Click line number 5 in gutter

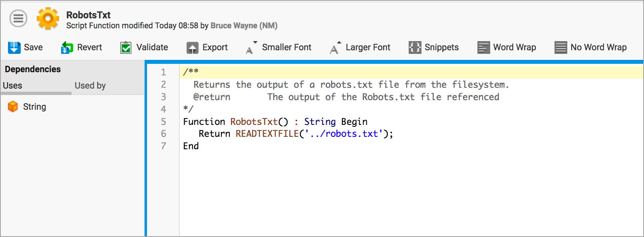(163, 122)
